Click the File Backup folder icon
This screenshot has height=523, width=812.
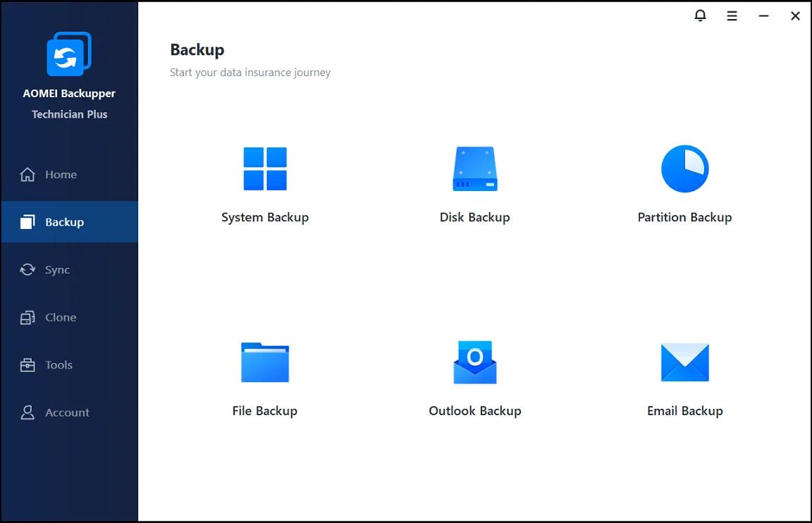click(x=265, y=362)
